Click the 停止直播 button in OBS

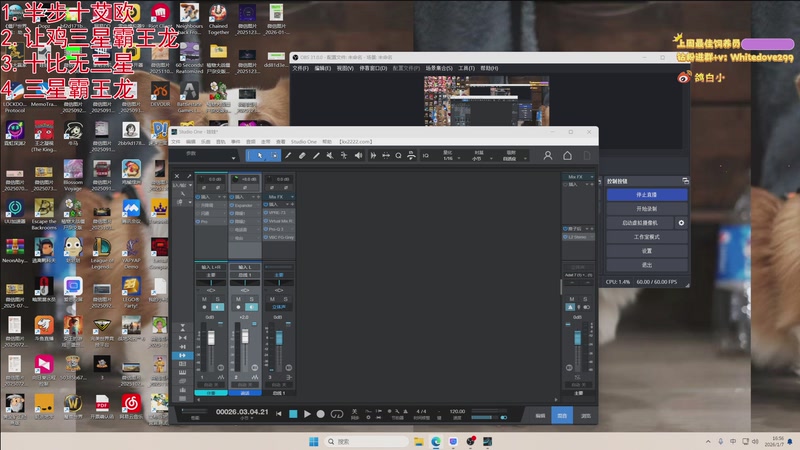[x=646, y=195]
